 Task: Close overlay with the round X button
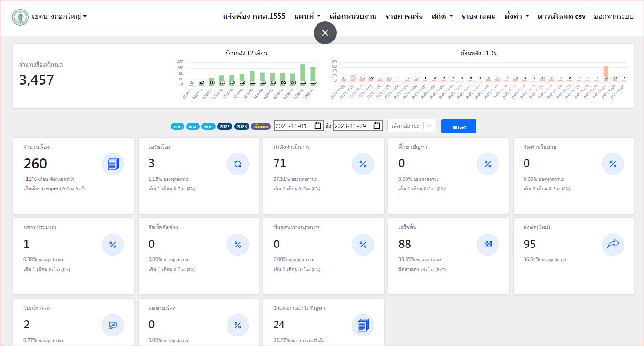click(325, 33)
